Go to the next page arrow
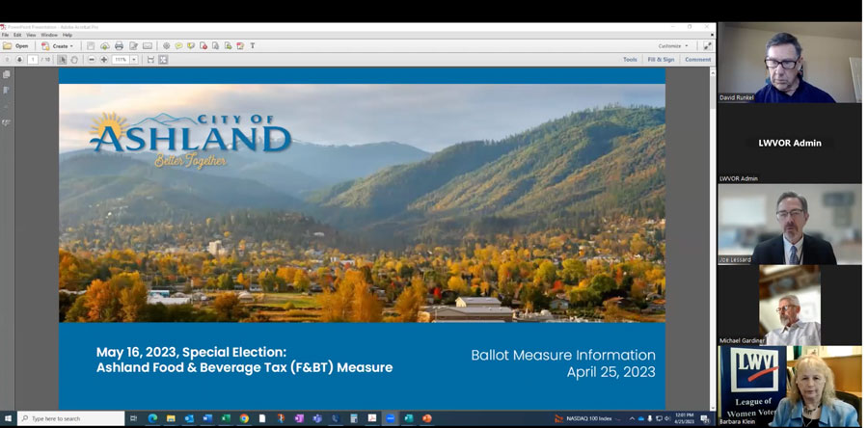868x428 pixels. coord(19,59)
